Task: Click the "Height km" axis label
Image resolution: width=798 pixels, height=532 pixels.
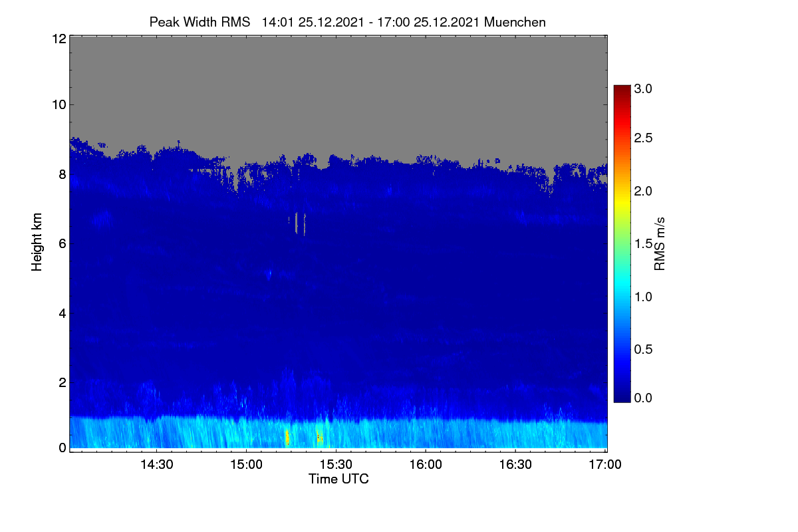Action: tap(37, 242)
